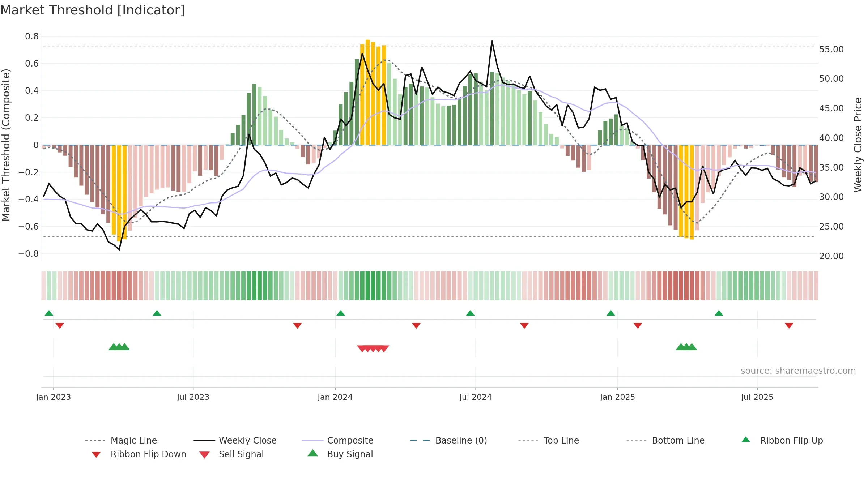Toggle the Magic Line legend entry
This screenshot has height=488, width=868.
point(121,440)
